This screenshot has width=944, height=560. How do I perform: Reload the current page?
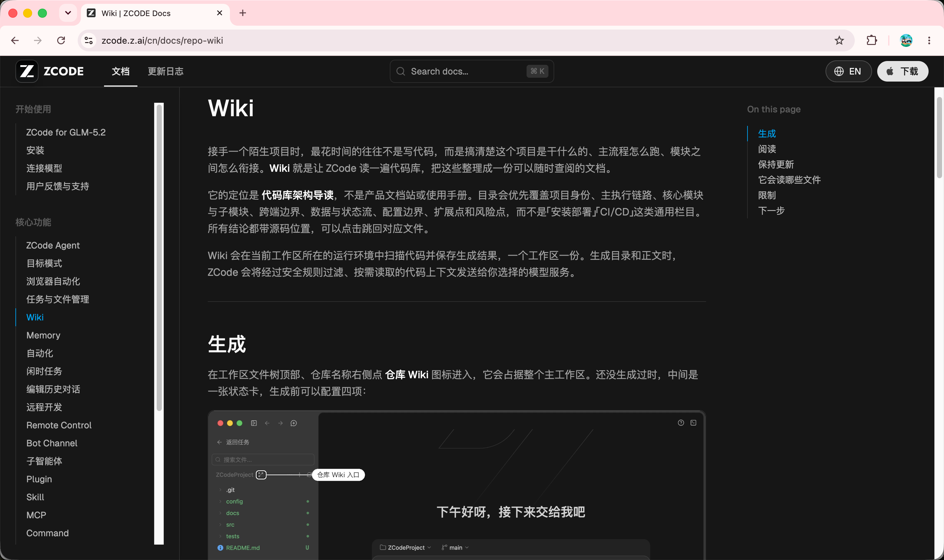tap(61, 40)
